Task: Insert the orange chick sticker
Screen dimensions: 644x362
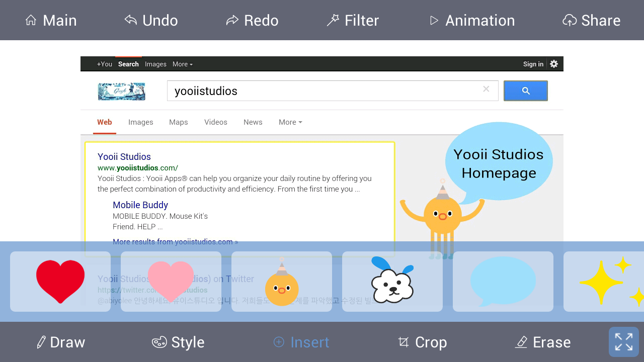Action: (x=282, y=282)
